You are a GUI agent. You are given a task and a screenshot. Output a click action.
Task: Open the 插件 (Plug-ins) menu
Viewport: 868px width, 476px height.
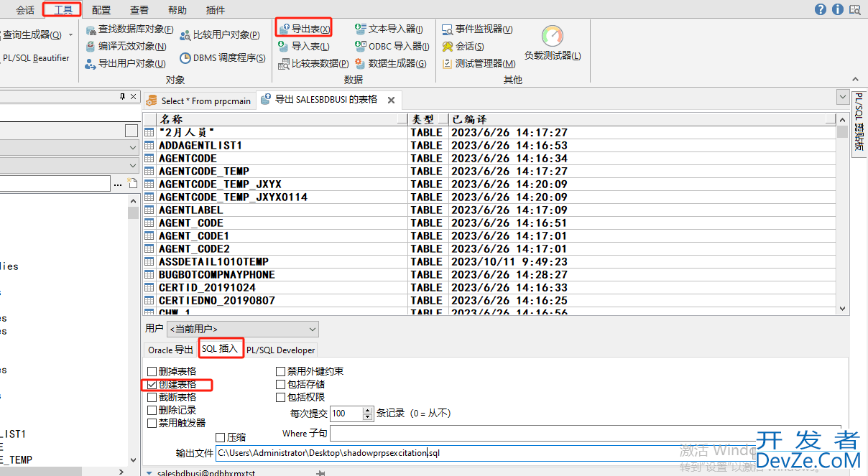pyautogui.click(x=215, y=10)
